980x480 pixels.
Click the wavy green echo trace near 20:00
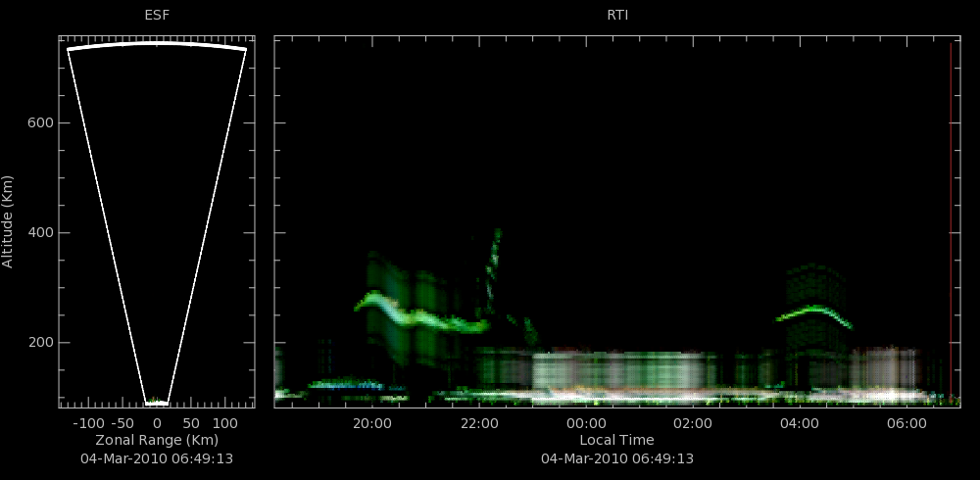pyautogui.click(x=421, y=312)
